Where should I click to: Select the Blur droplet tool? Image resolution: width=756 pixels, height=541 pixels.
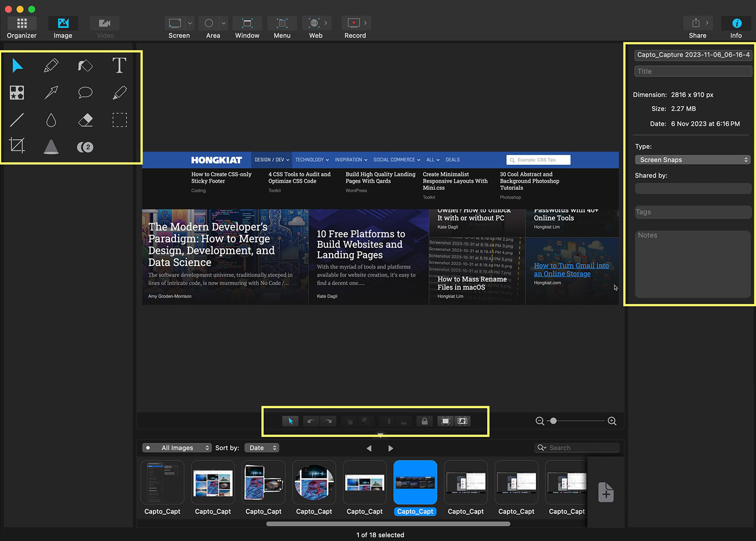(51, 120)
